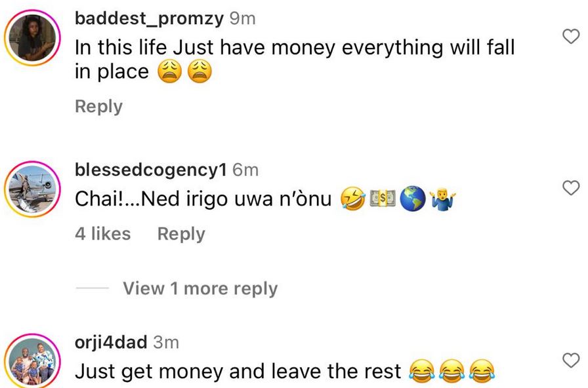This screenshot has width=588, height=388.
Task: Reply to baddest_promzy's comment
Action: click(x=98, y=106)
